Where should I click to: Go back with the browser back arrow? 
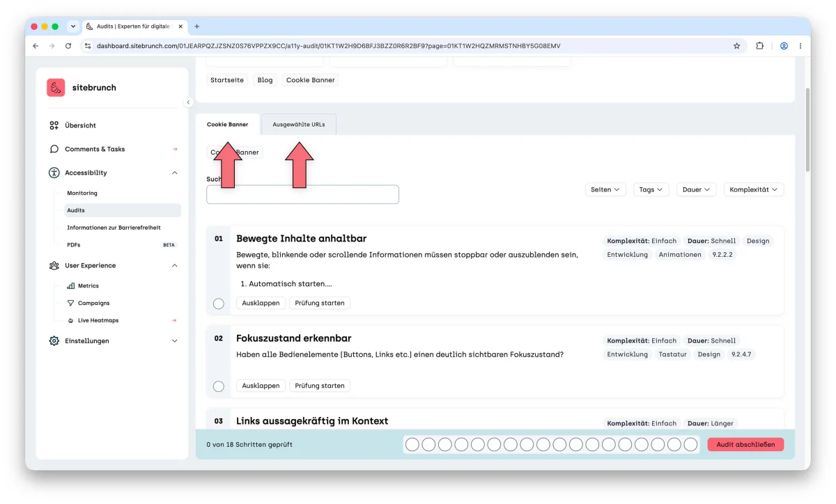point(36,46)
